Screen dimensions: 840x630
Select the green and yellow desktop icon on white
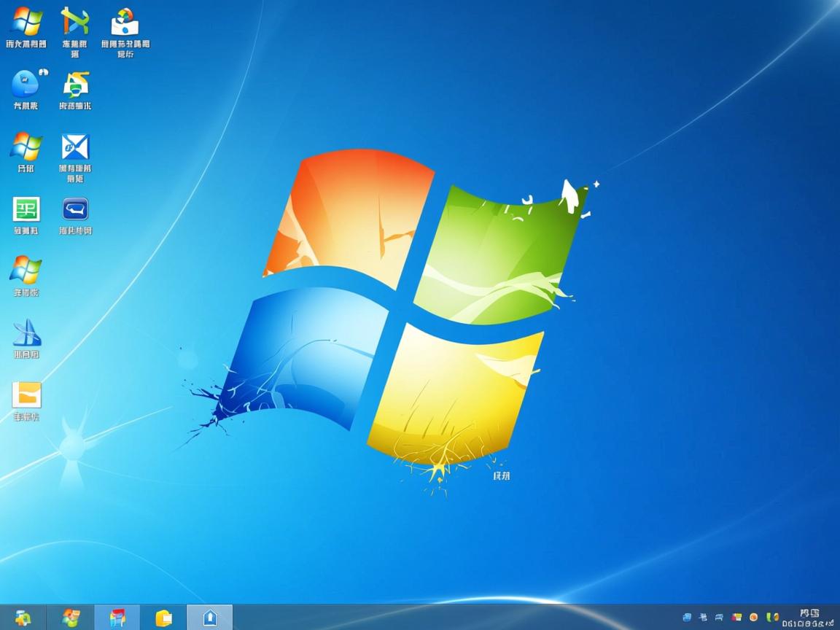coord(75,85)
